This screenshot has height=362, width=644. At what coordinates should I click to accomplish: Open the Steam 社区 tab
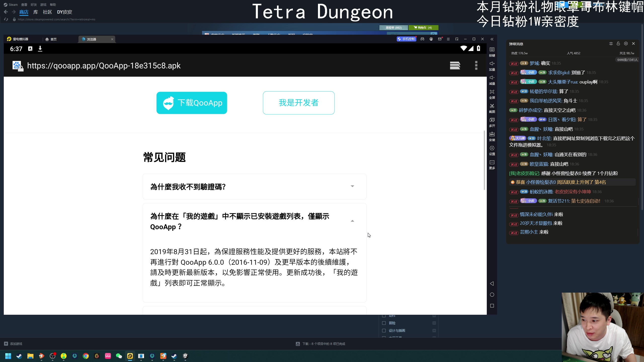(x=47, y=12)
